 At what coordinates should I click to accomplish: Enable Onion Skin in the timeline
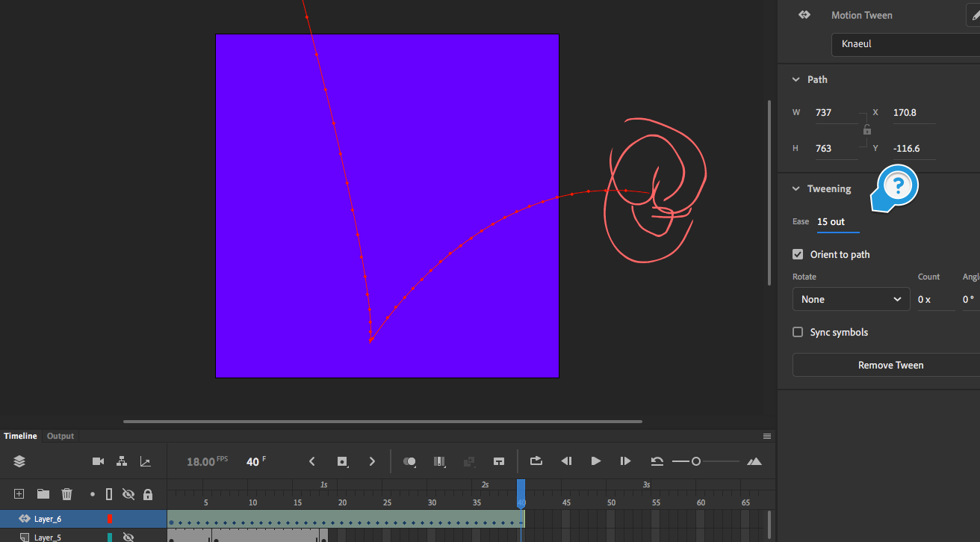click(409, 461)
